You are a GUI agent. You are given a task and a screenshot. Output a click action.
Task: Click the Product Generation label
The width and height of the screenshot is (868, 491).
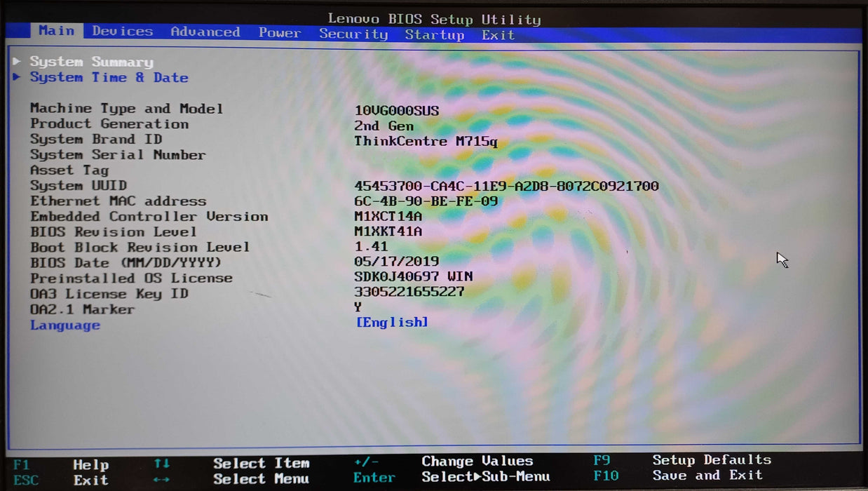(109, 123)
